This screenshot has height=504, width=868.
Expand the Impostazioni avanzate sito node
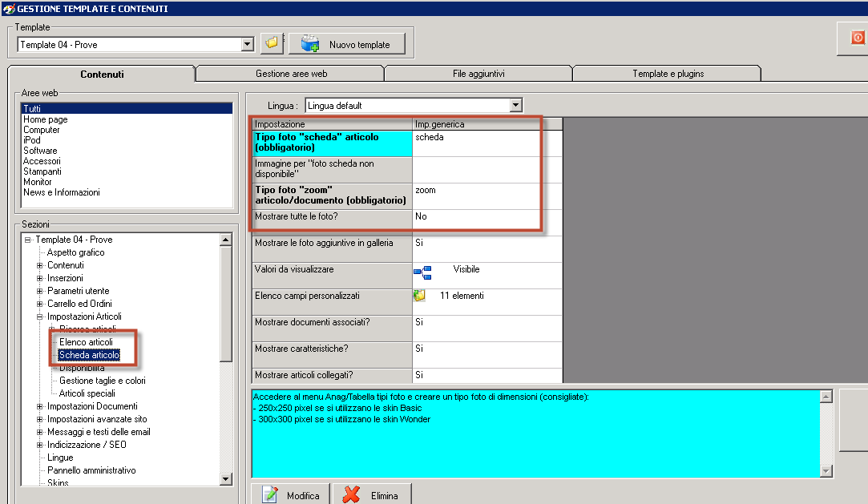click(x=40, y=419)
